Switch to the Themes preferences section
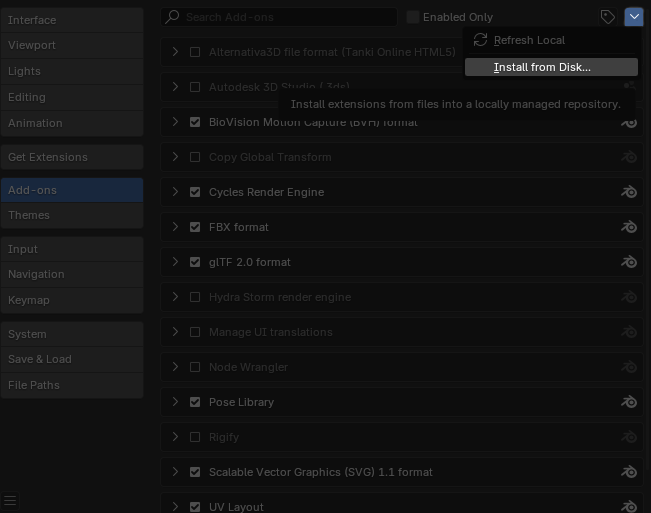The width and height of the screenshot is (651, 513). click(x=72, y=215)
